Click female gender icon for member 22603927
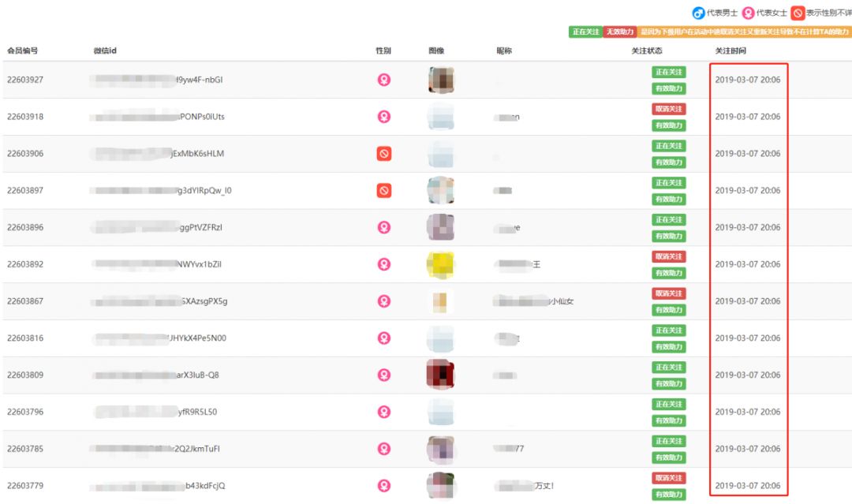The width and height of the screenshot is (852, 504). click(384, 80)
